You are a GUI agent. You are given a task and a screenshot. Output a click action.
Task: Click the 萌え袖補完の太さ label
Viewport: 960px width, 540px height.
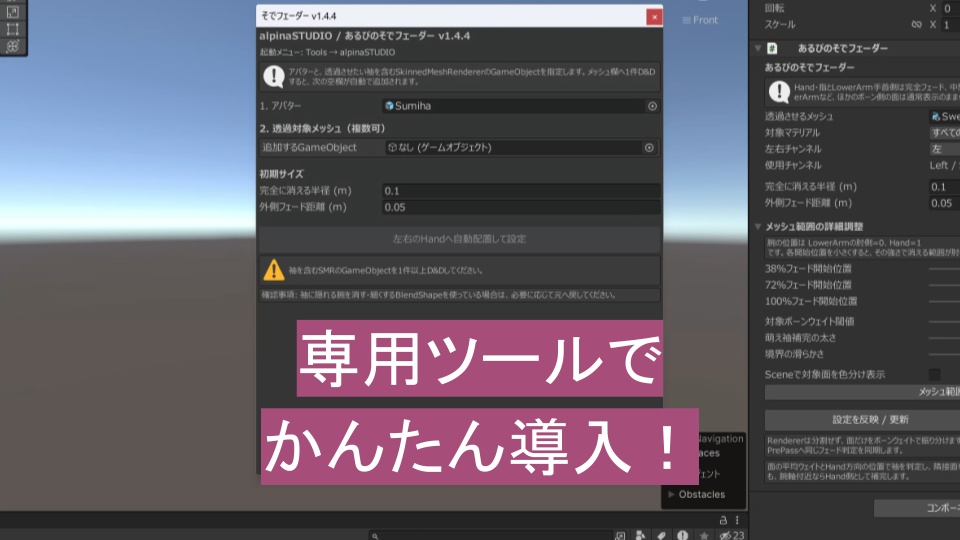pyautogui.click(x=800, y=338)
